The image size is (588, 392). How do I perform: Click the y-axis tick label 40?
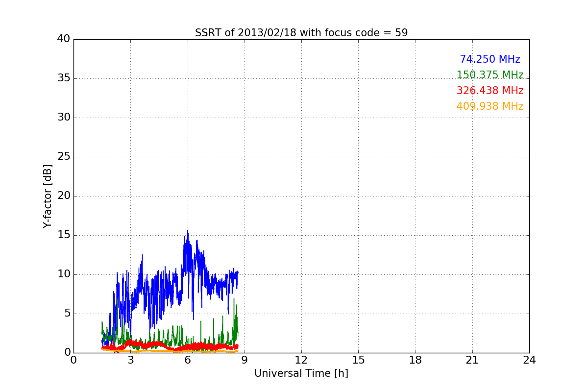[x=64, y=39]
